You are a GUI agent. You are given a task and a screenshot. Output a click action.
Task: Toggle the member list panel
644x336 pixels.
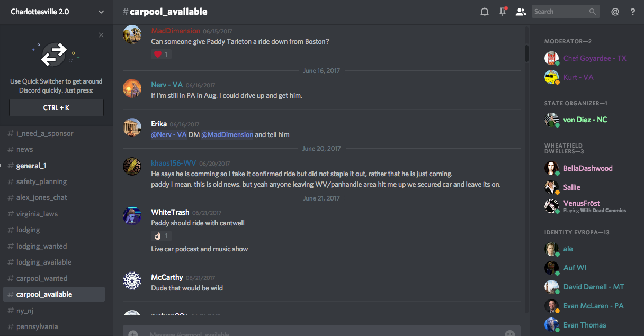(521, 12)
